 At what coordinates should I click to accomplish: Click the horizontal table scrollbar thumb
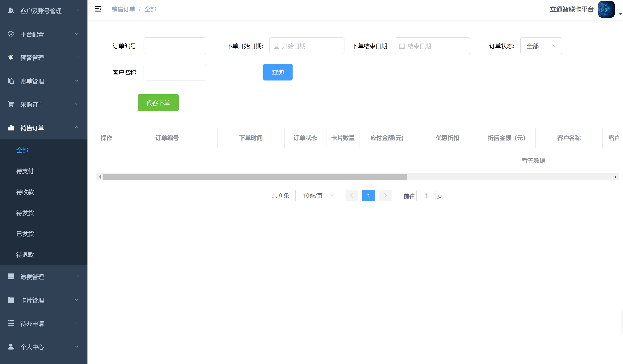(x=255, y=177)
